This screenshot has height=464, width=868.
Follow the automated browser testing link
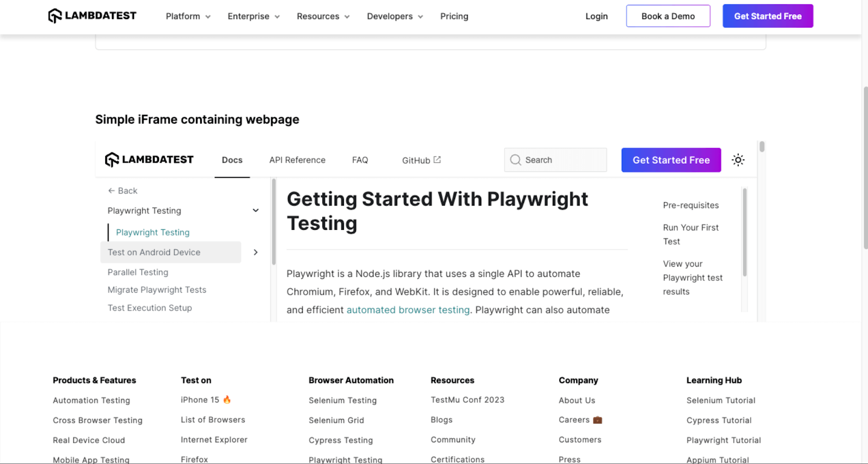click(408, 310)
